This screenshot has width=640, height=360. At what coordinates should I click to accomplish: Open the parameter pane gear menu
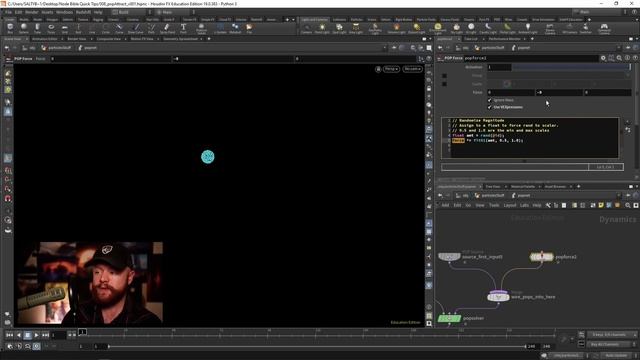coord(603,58)
